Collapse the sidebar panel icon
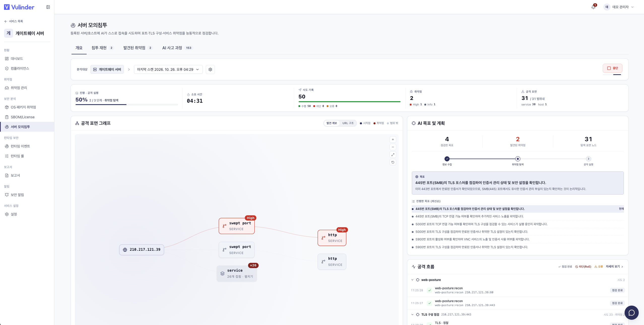 (x=48, y=7)
